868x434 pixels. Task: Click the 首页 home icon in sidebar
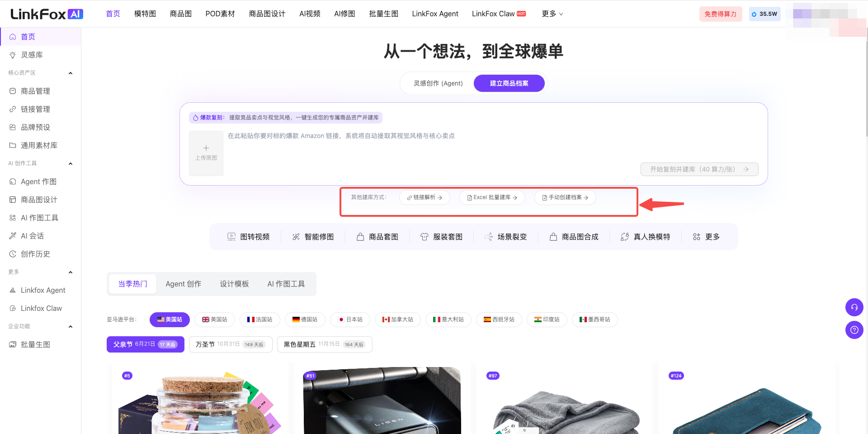click(x=13, y=37)
